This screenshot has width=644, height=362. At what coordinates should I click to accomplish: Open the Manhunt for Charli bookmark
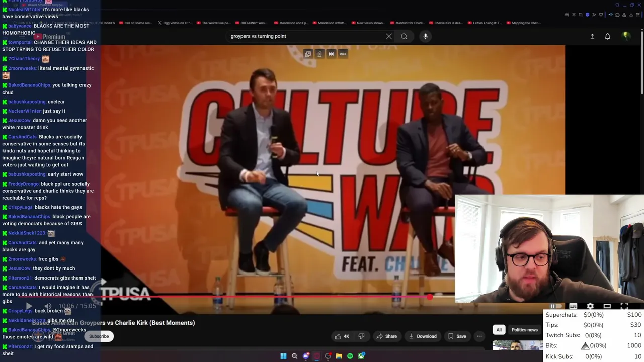(407, 23)
